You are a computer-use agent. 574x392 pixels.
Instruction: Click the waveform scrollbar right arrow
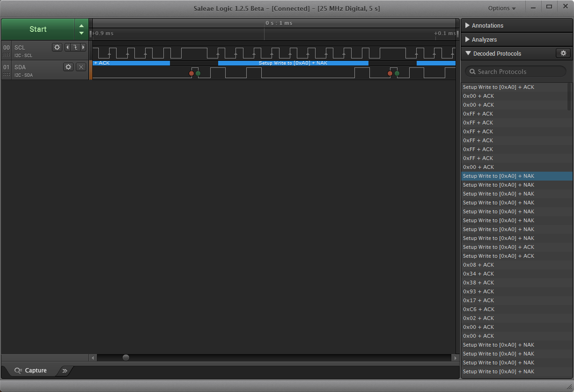pos(455,358)
